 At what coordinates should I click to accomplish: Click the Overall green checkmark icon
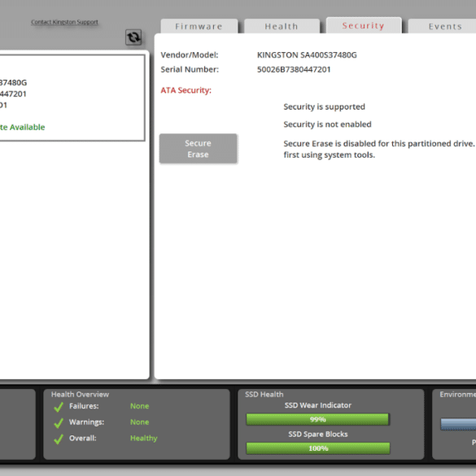point(59,439)
